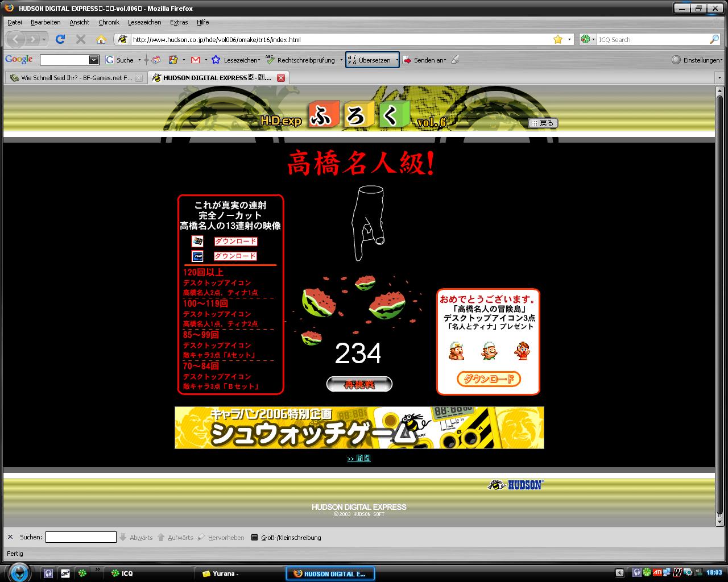Click the Alienware Start button
Viewport: 728px width, 582px height.
pos(19,572)
